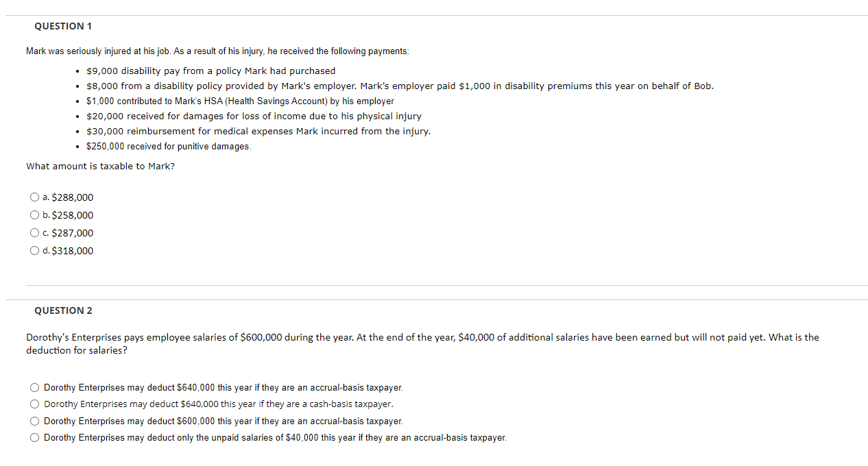Click the $9,000 disability pay bullet point
The image size is (868, 466).
click(x=210, y=71)
